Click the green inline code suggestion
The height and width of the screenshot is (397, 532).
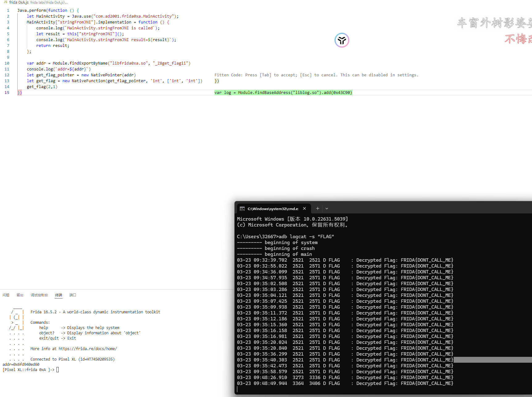[283, 93]
